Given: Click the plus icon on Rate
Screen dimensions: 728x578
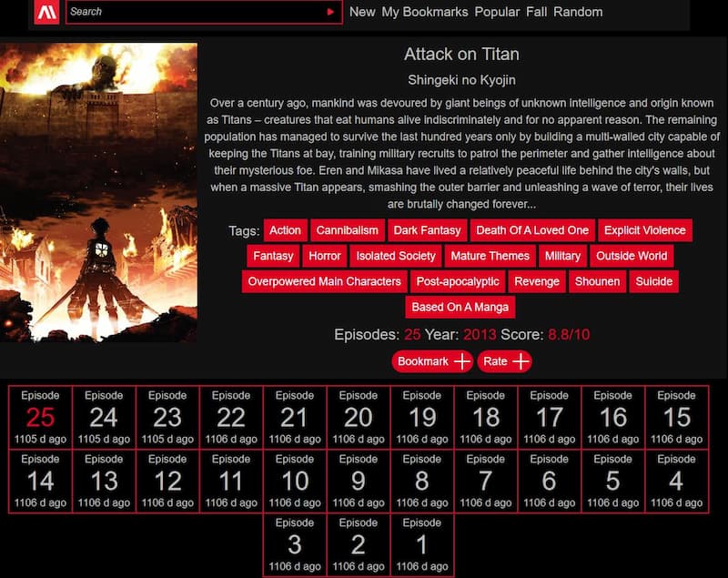Looking at the screenshot, I should pos(521,361).
